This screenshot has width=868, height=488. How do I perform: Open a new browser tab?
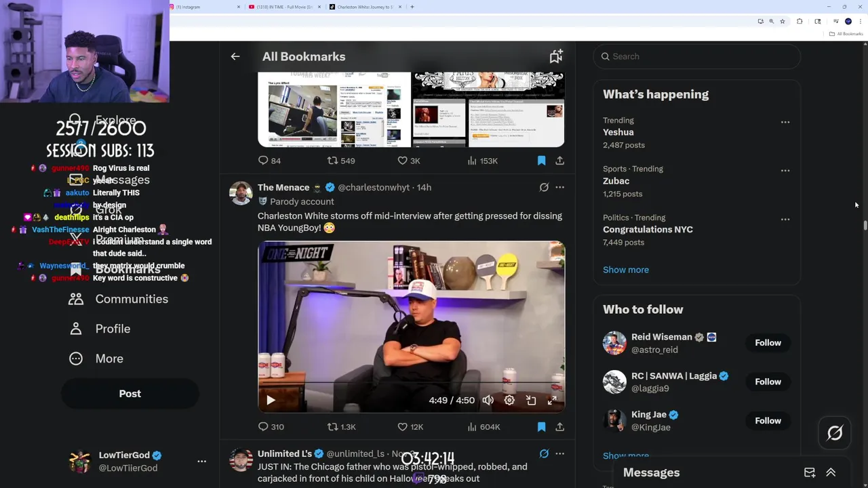(412, 7)
